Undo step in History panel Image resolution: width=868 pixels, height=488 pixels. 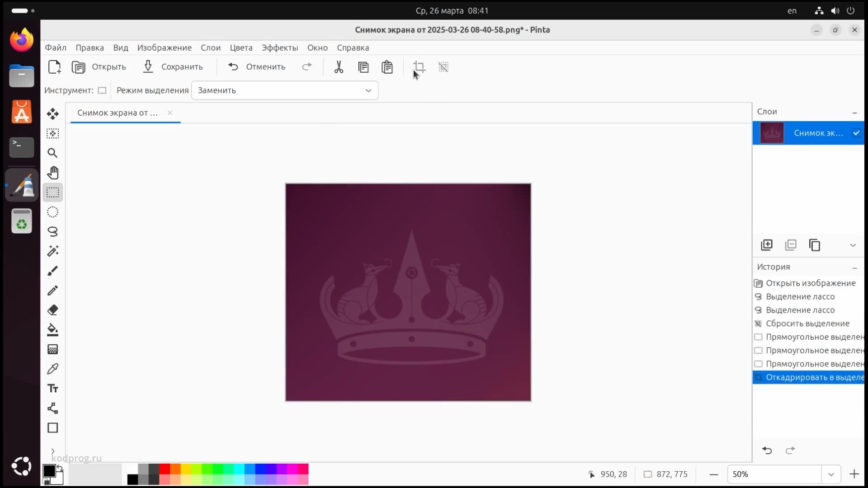coord(767,450)
